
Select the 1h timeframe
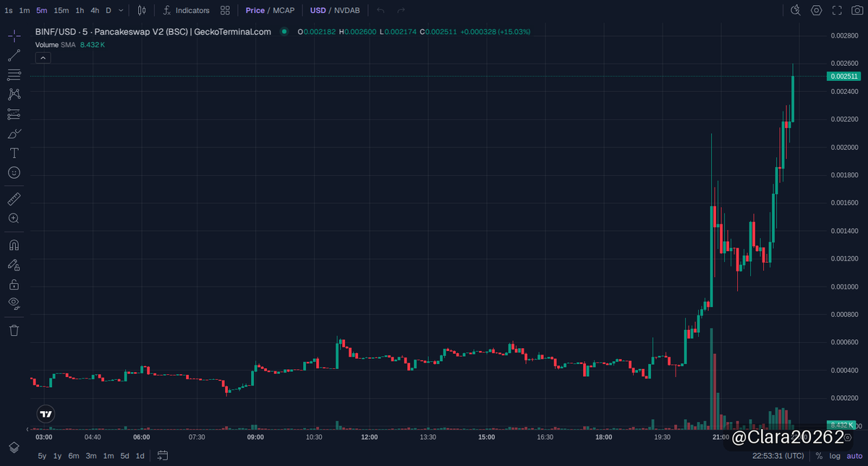click(x=80, y=10)
